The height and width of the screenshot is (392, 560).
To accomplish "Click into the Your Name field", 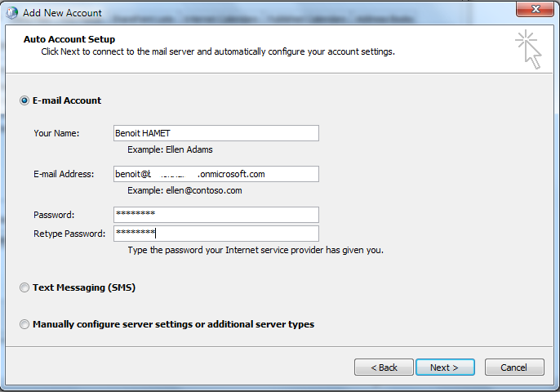I will coord(216,133).
